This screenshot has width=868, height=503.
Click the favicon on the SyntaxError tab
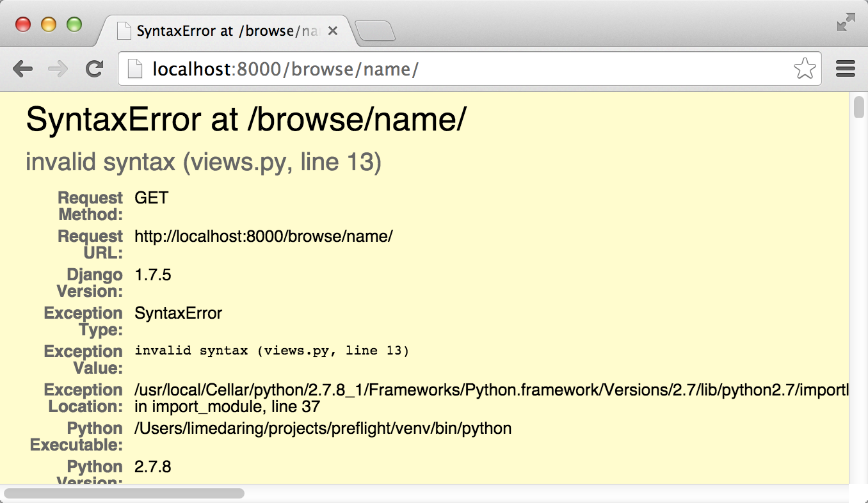click(x=124, y=30)
